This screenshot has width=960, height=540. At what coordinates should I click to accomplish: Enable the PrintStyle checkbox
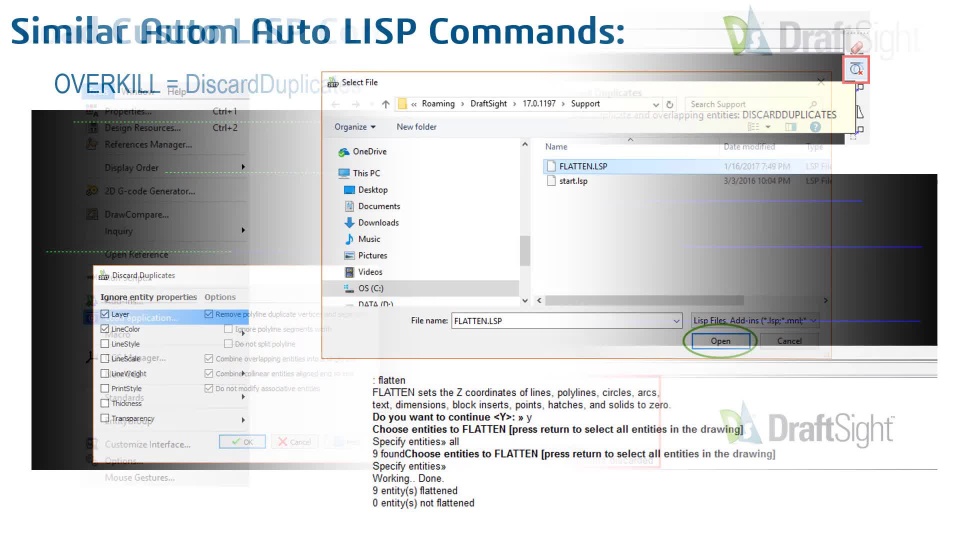click(105, 389)
